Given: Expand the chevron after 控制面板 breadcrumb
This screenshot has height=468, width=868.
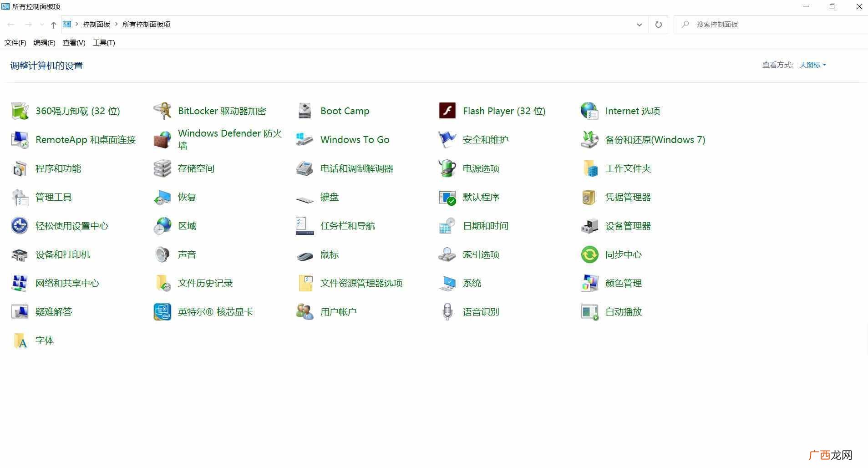Looking at the screenshot, I should tap(116, 24).
